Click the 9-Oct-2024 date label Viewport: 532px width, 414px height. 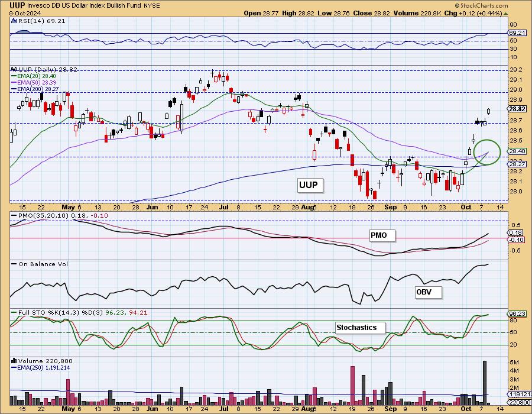pyautogui.click(x=25, y=13)
